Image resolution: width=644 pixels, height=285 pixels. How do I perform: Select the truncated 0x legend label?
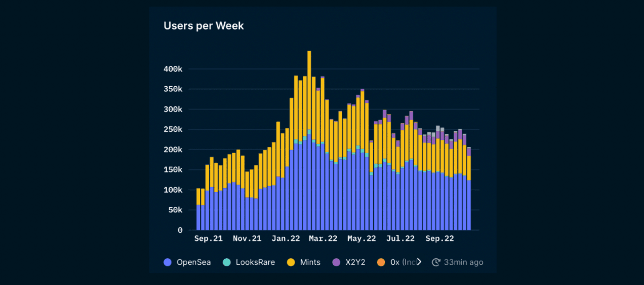point(402,262)
